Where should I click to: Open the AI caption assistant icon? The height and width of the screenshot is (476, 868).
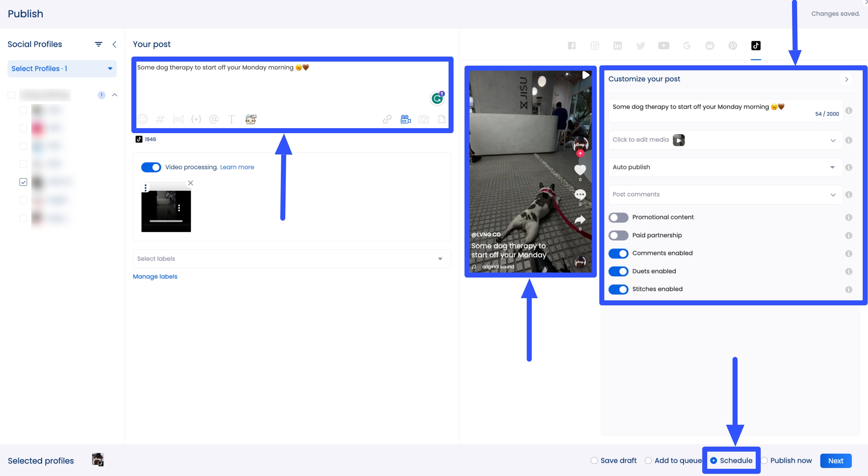coord(251,119)
